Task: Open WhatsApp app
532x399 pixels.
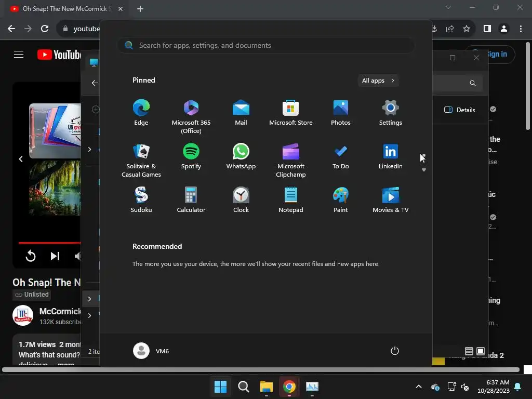Action: point(241,157)
